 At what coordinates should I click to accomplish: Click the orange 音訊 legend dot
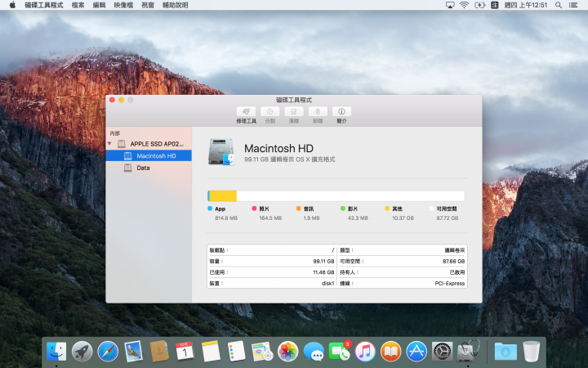[x=299, y=209]
